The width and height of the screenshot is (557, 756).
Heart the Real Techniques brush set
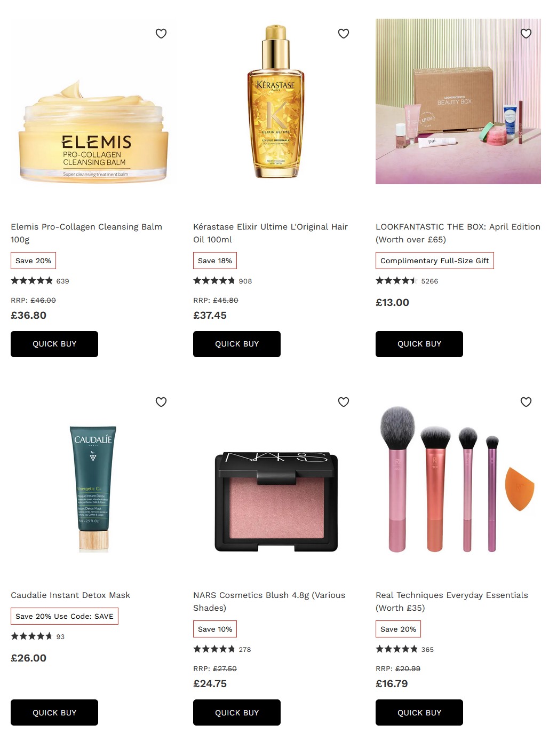526,402
